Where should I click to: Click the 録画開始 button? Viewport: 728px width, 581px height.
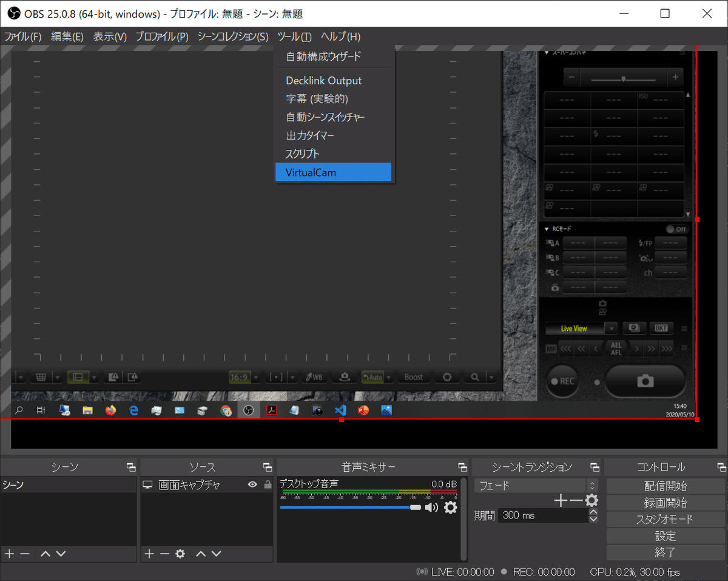(x=665, y=503)
